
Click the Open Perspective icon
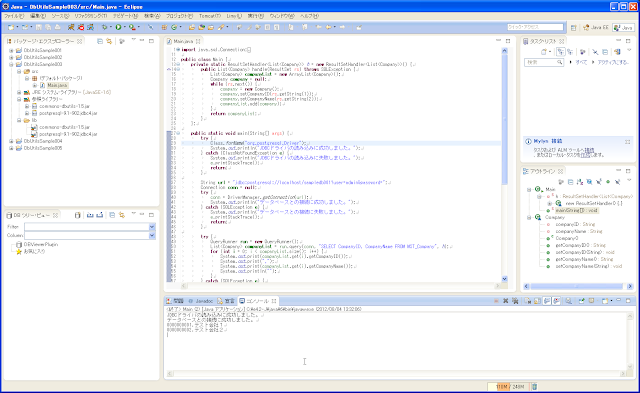[x=573, y=28]
